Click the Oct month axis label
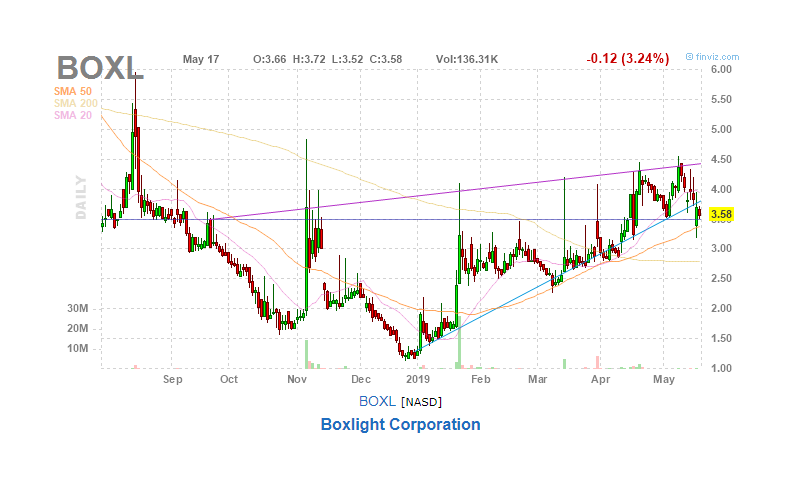 229,379
